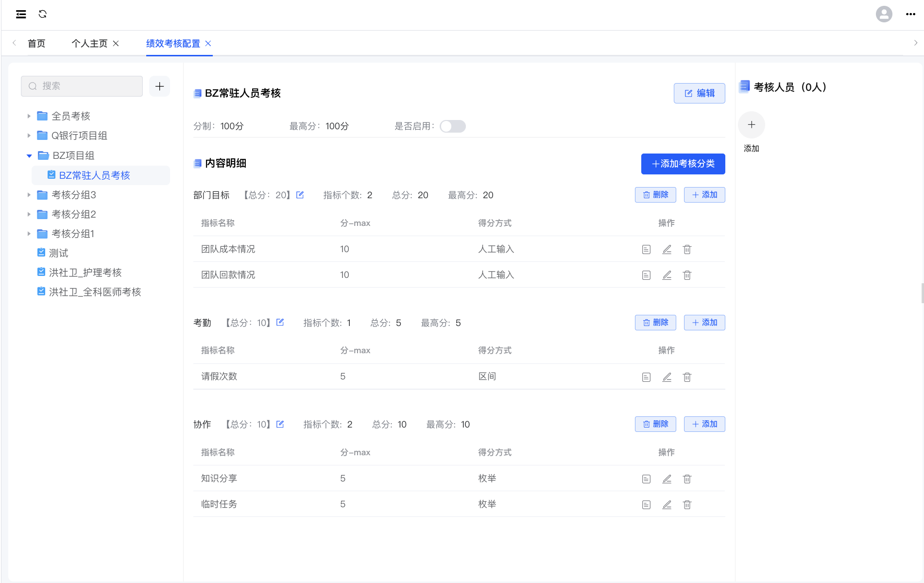Click the plus button beside the search box

159,86
